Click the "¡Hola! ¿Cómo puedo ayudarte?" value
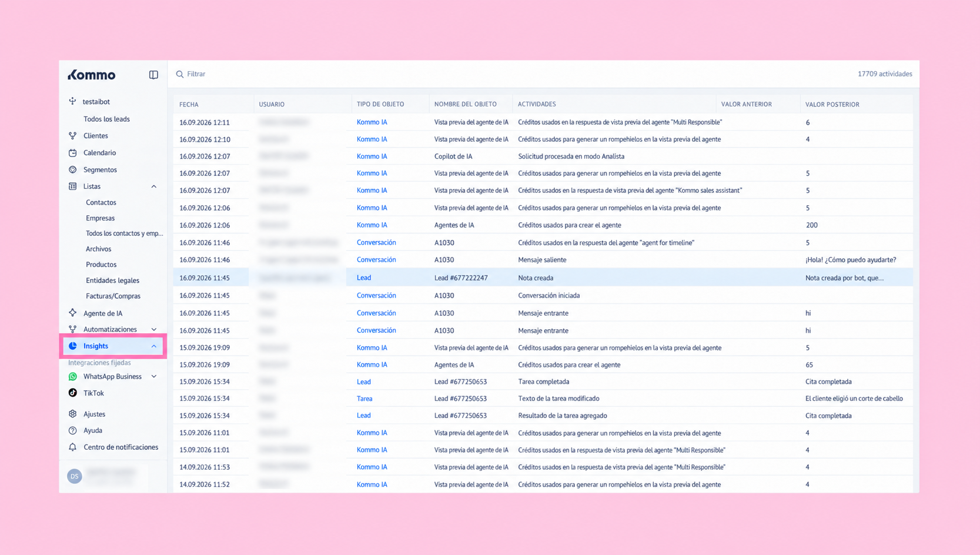Screen dimensions: 980x555 click(851, 259)
